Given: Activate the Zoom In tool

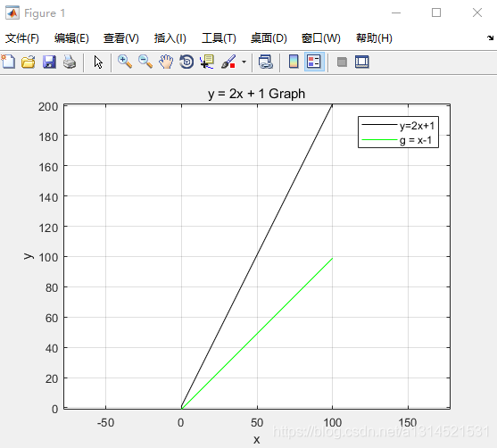Looking at the screenshot, I should point(125,62).
